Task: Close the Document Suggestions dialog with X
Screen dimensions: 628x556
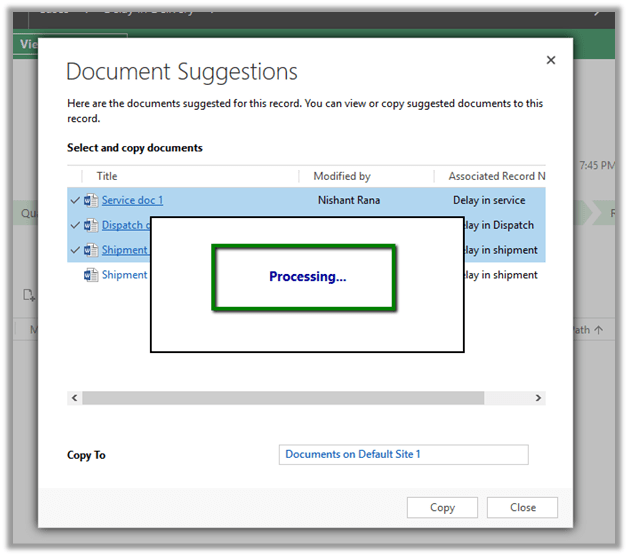Action: pos(550,61)
